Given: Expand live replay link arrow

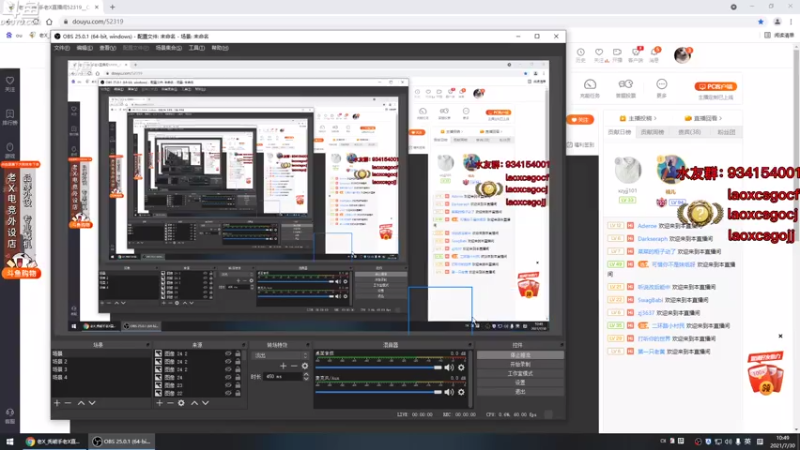Looking at the screenshot, I should click(x=720, y=118).
